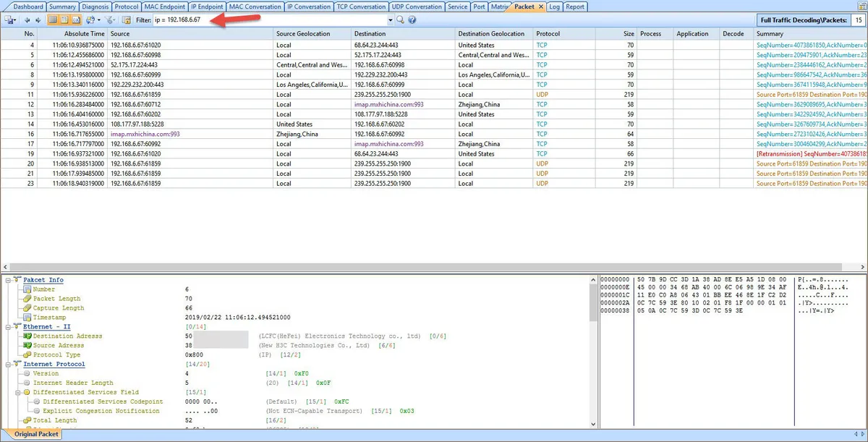Open the TCP Conversation tab
The width and height of the screenshot is (868, 442).
[x=361, y=7]
